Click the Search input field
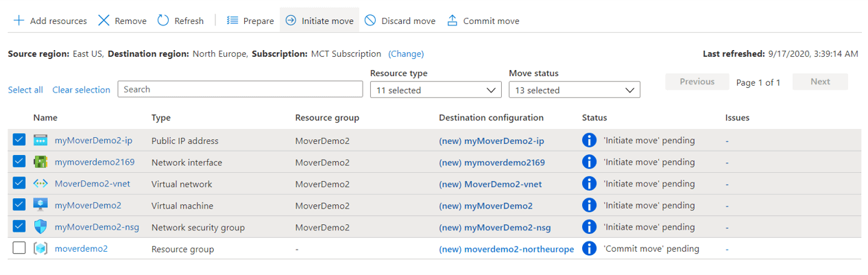 coord(240,89)
